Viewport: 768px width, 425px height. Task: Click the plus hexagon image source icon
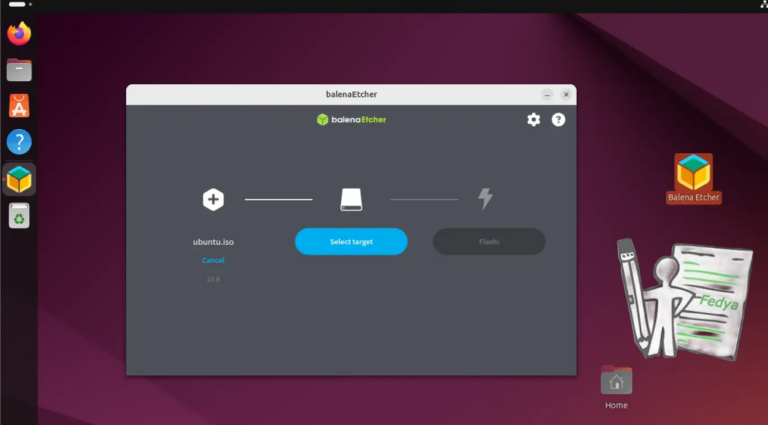pos(213,199)
